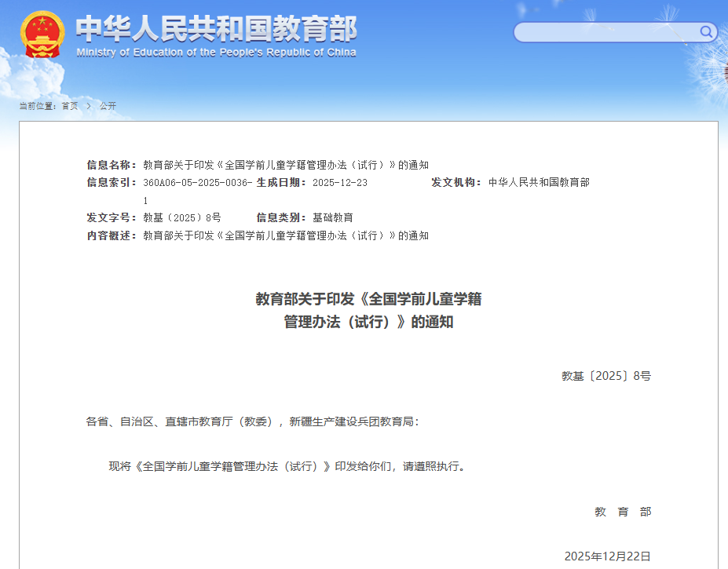Click the Ministry of Education English subtitle
This screenshot has height=569, width=728.
click(x=216, y=53)
